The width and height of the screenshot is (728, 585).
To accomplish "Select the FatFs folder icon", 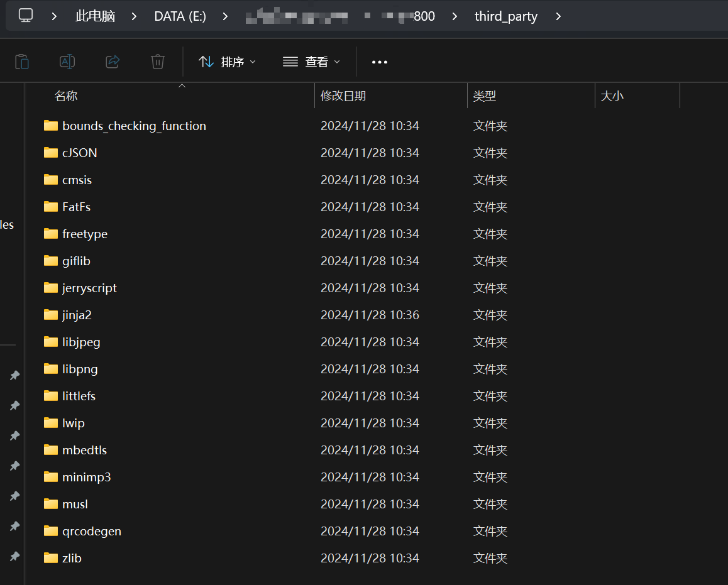I will [x=50, y=207].
